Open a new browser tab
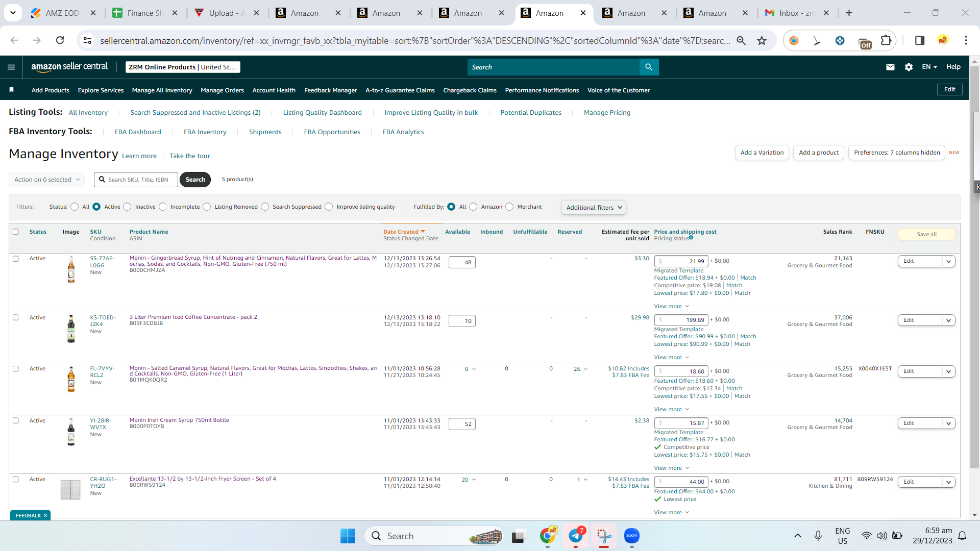Viewport: 980px width, 551px height. click(849, 13)
